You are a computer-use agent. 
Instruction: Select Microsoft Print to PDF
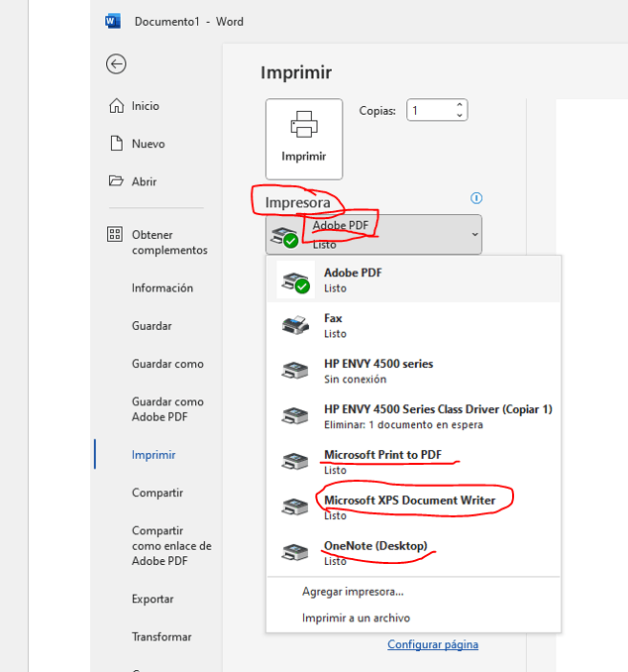413,462
